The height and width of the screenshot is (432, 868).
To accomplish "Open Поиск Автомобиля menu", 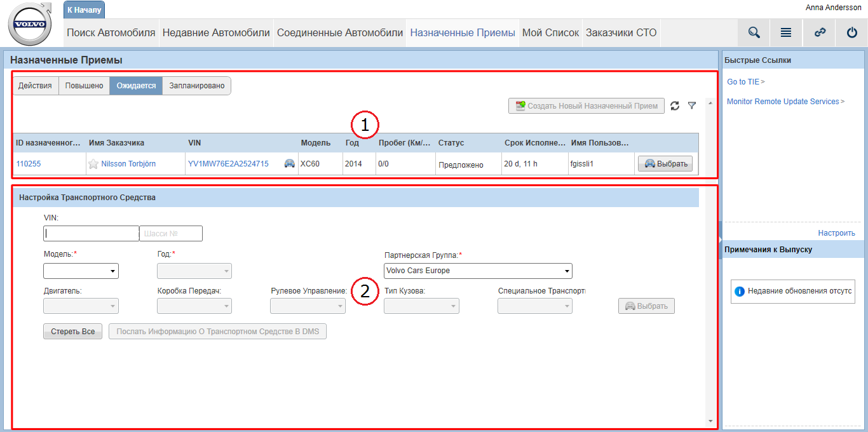I will point(111,32).
